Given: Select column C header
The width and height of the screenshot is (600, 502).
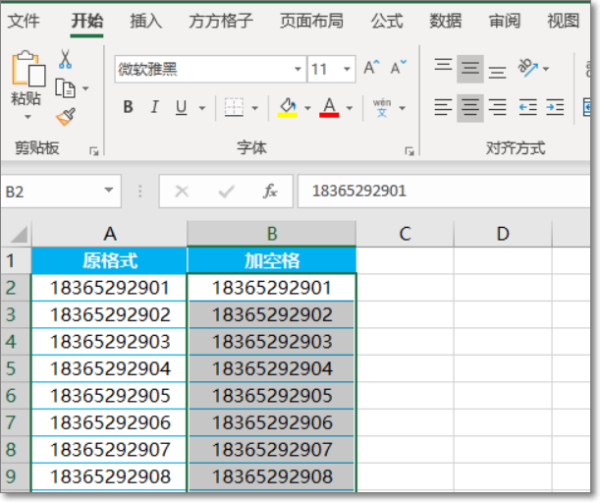Looking at the screenshot, I should point(405,234).
